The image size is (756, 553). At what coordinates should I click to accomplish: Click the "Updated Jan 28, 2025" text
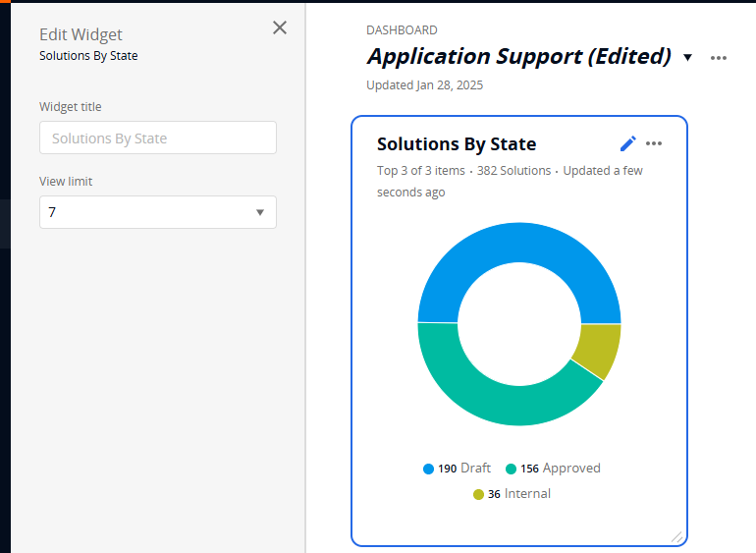[x=424, y=85]
